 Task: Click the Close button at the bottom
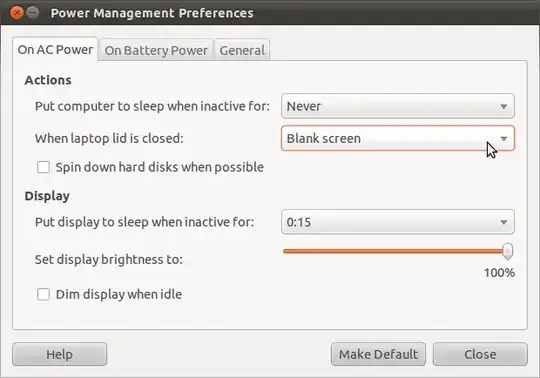pos(480,354)
